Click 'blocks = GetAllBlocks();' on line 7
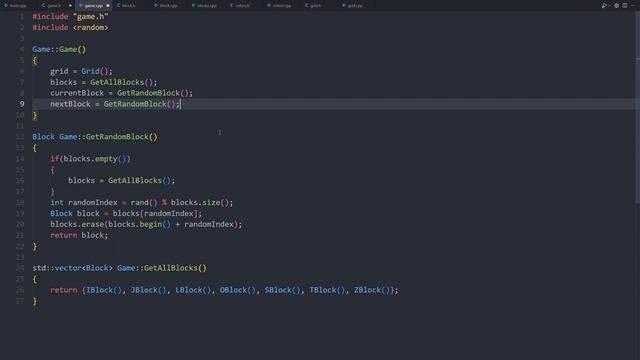The height and width of the screenshot is (360, 640). pos(104,82)
